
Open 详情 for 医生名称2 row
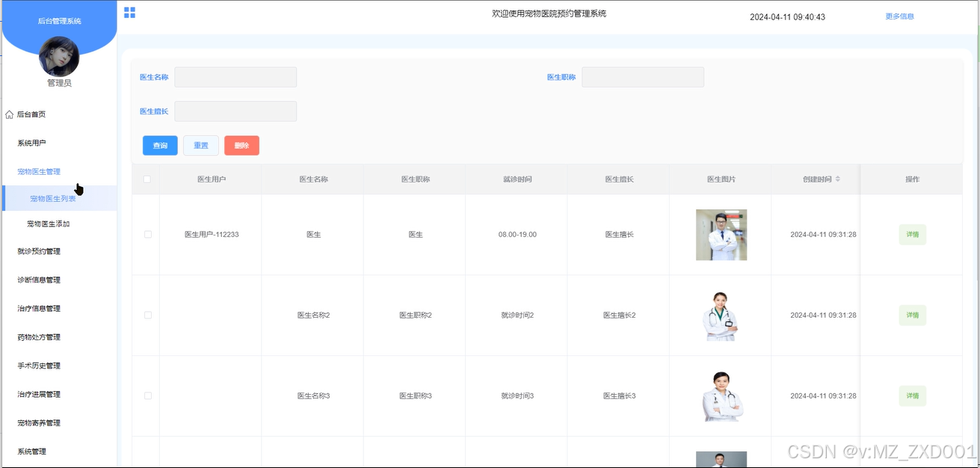tap(912, 315)
